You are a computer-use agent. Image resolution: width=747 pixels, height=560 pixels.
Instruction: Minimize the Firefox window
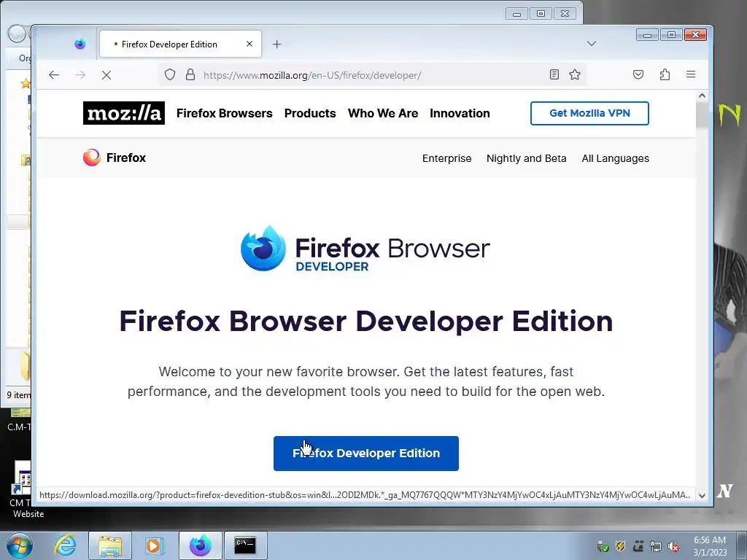click(647, 35)
